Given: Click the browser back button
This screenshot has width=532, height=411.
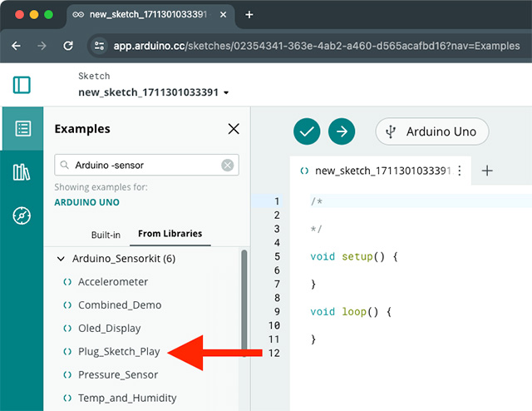Looking at the screenshot, I should pos(16,46).
